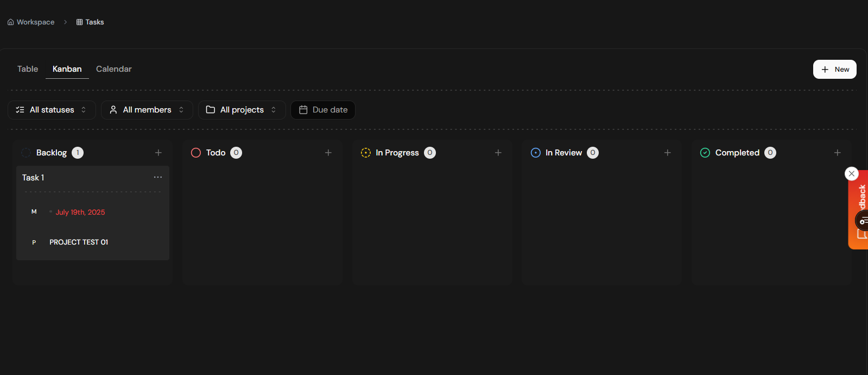Click the folder icon in All projects
Viewport: 868px width, 375px height.
[x=211, y=110]
